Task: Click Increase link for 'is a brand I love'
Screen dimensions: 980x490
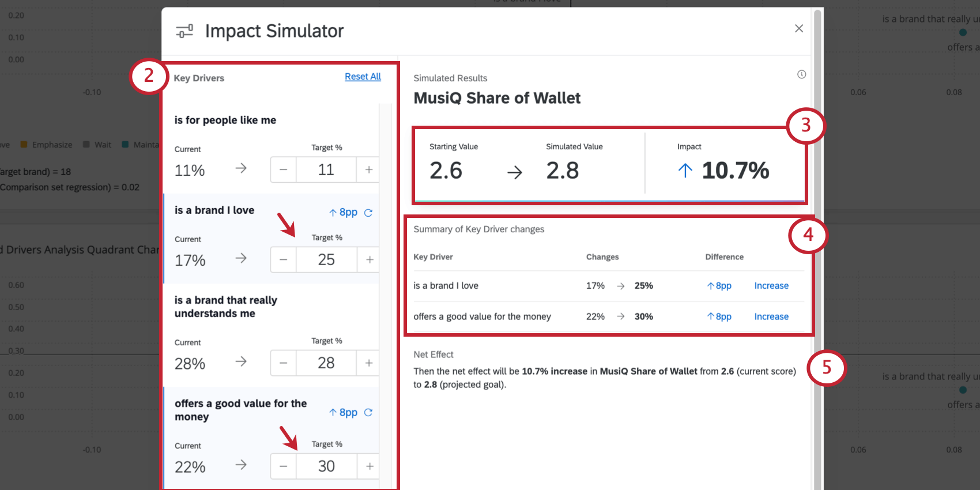Action: pyautogui.click(x=771, y=286)
